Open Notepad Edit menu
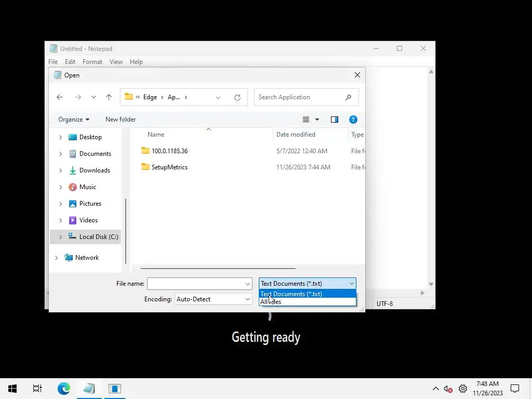This screenshot has width=532, height=399. 70,62
